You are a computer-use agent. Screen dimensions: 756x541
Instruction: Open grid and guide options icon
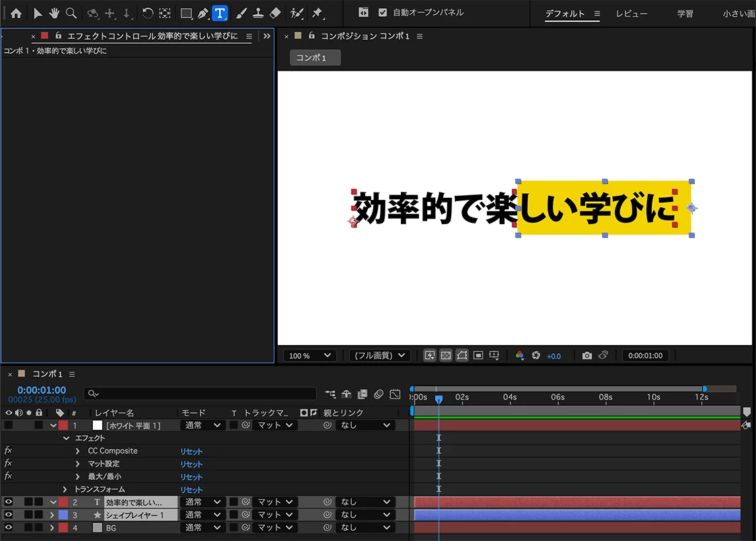pos(494,355)
